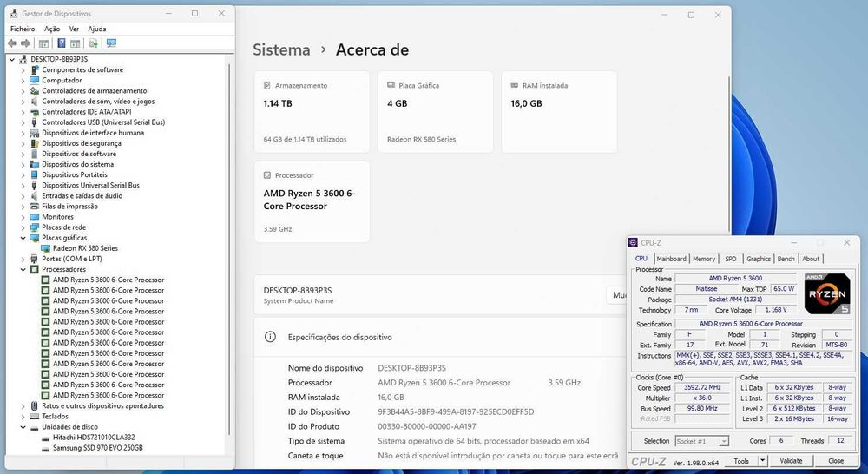Viewport: 868px width, 474px height.
Task: Click the Validate button in CPU-Z
Action: pos(791,461)
